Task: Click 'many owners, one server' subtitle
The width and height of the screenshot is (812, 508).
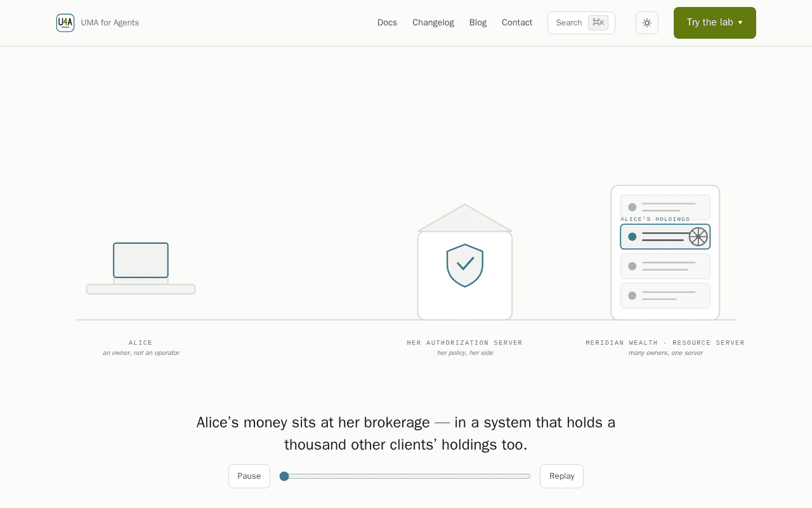Action: pyautogui.click(x=665, y=353)
